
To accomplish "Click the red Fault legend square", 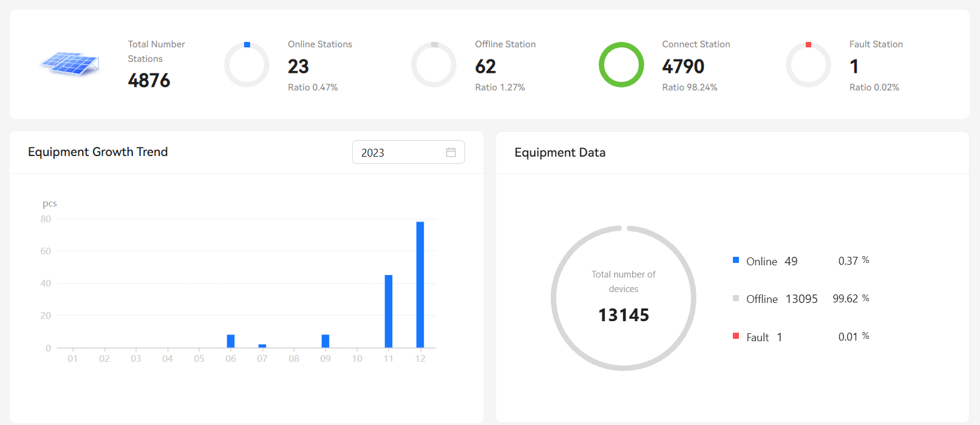I will click(x=736, y=336).
